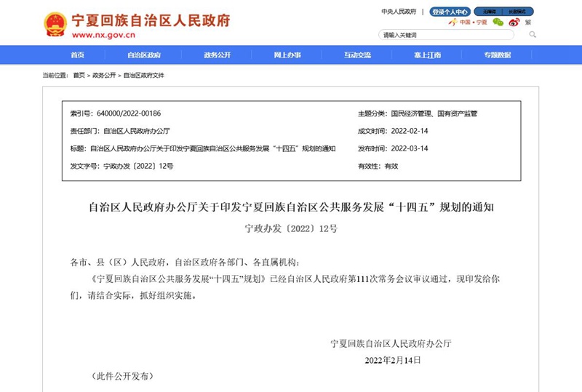Toggle 长者模式 elder mode
The image size is (582, 392).
pos(518,12)
